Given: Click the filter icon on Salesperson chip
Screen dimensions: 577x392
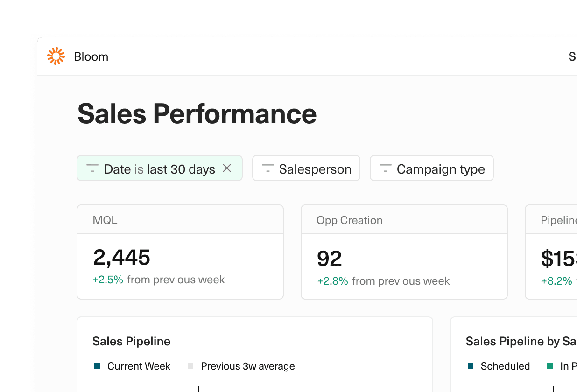Looking at the screenshot, I should pos(267,168).
